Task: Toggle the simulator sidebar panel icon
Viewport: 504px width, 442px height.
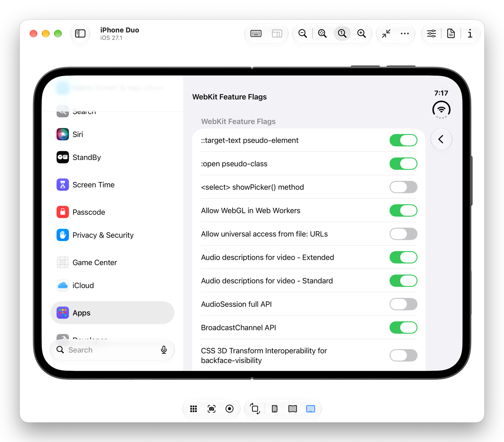Action: pyautogui.click(x=80, y=33)
